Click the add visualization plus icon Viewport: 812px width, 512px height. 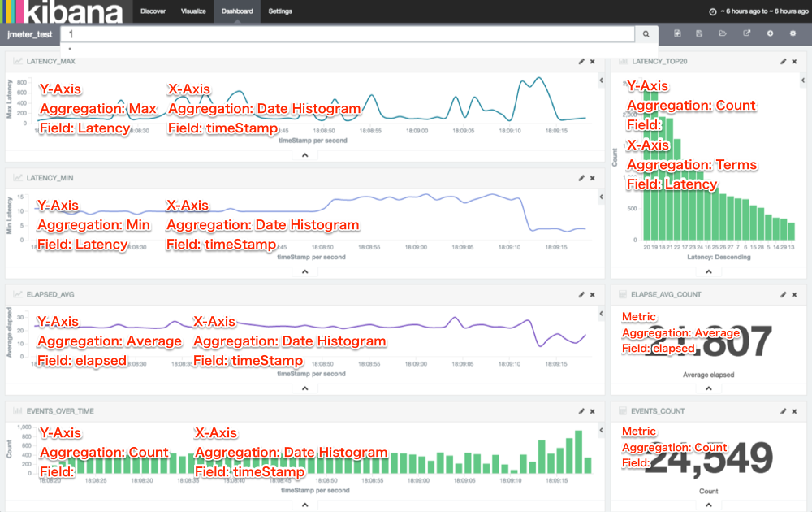pyautogui.click(x=770, y=33)
